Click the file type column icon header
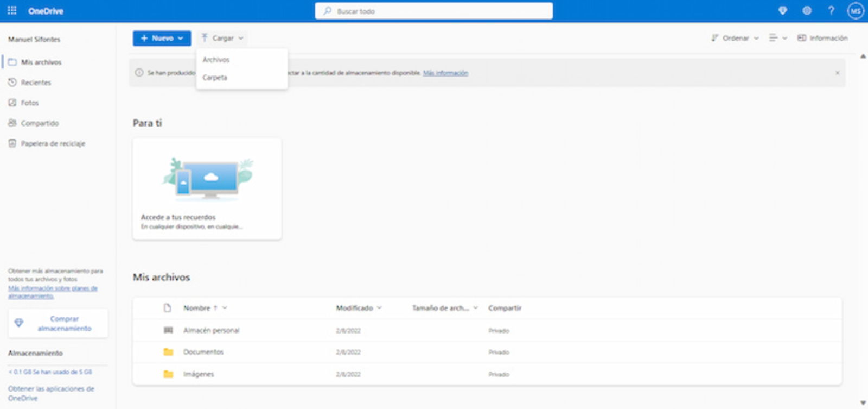Image resolution: width=868 pixels, height=409 pixels. (x=168, y=308)
